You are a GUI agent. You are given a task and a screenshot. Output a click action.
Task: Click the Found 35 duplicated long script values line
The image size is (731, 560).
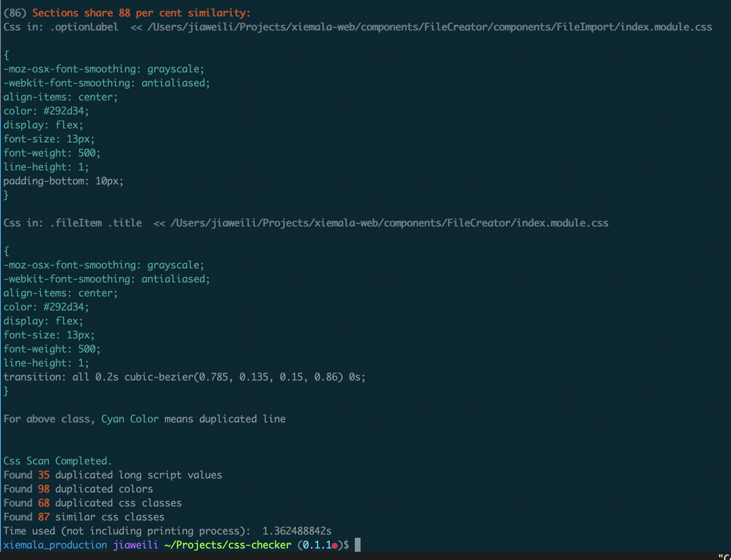pos(112,475)
